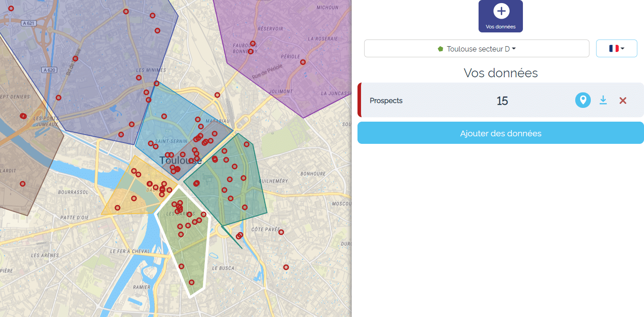The image size is (644, 317).
Task: Open the French flag language selector
Action: pyautogui.click(x=617, y=49)
